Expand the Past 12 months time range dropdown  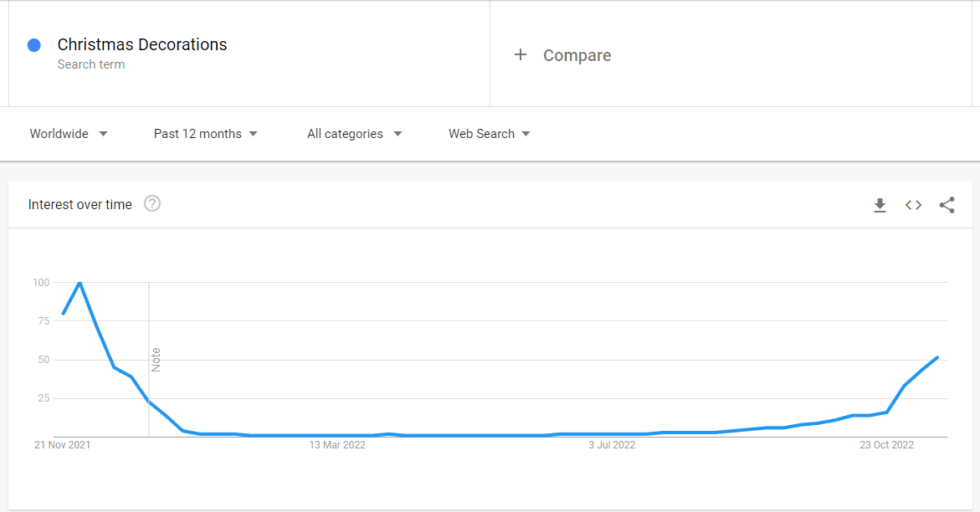click(x=206, y=134)
